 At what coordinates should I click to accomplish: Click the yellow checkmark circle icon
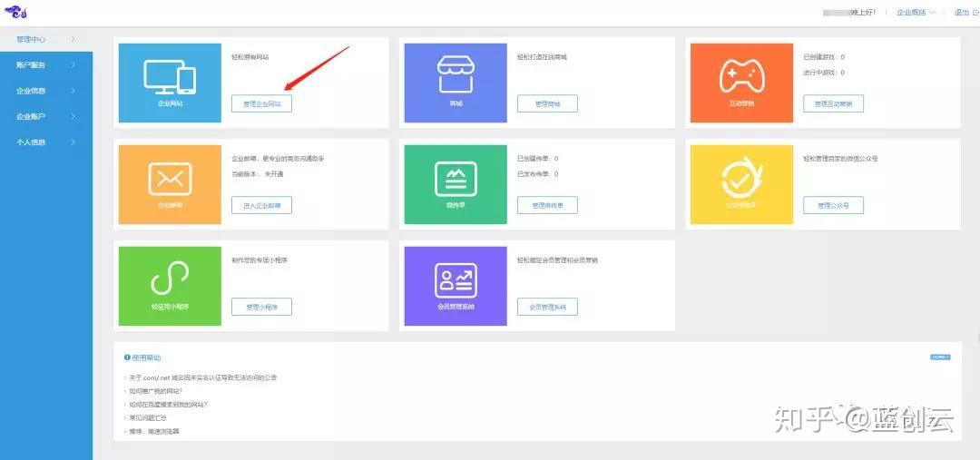pos(741,177)
